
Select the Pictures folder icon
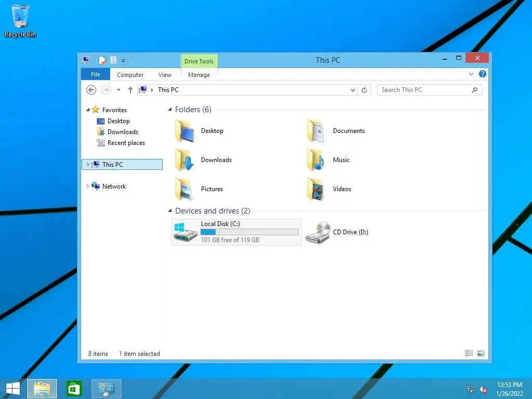coord(184,189)
